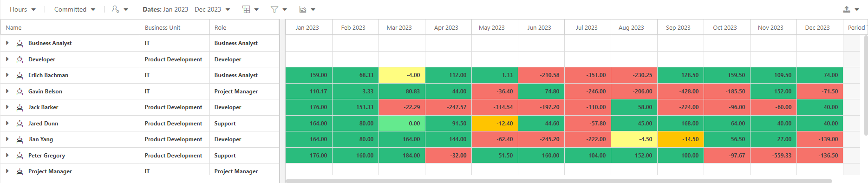Screen dimensions: 868x183
Task: Click the Jack Barker resource icon
Action: tap(20, 107)
